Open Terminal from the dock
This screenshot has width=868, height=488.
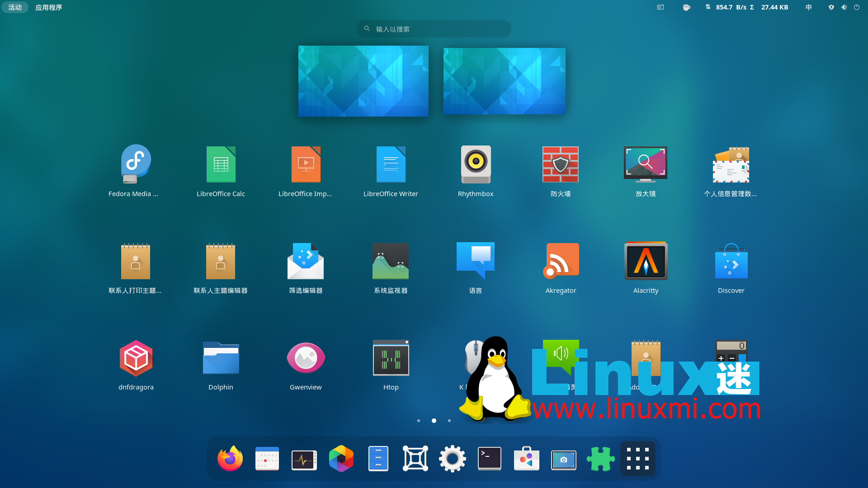pos(490,458)
